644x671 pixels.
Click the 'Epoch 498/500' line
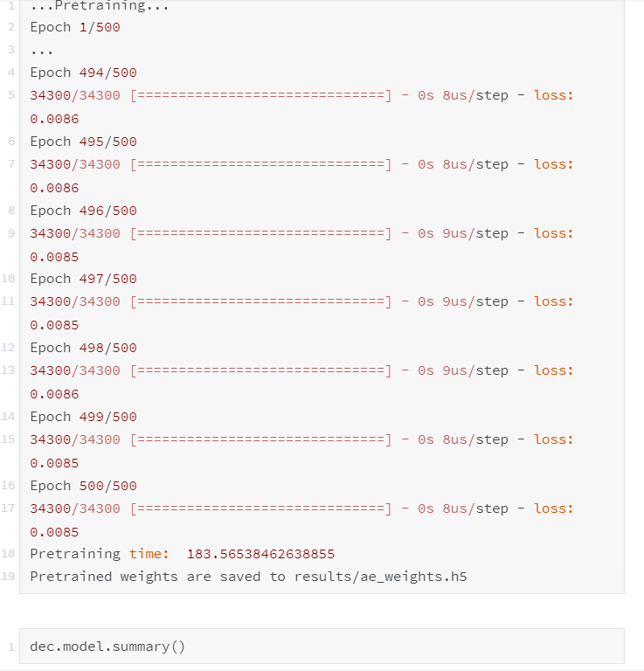(x=83, y=348)
